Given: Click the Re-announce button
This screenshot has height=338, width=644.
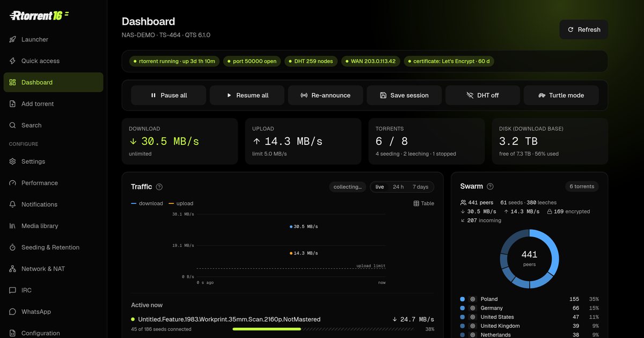Looking at the screenshot, I should click(x=326, y=95).
